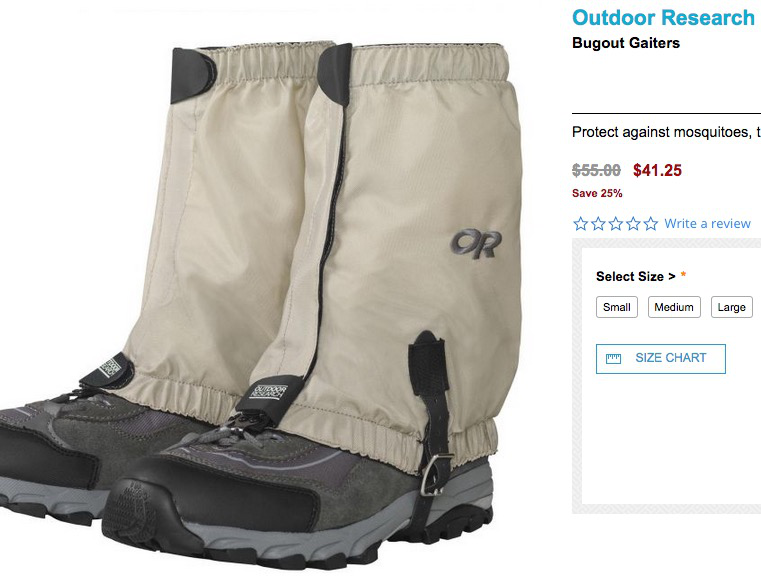This screenshot has height=578, width=761.
Task: Select the Small size option
Action: (617, 307)
